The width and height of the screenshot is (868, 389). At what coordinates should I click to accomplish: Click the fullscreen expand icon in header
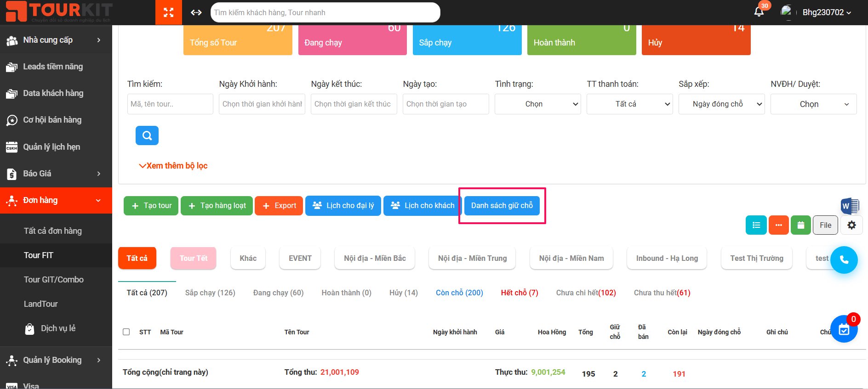(169, 12)
